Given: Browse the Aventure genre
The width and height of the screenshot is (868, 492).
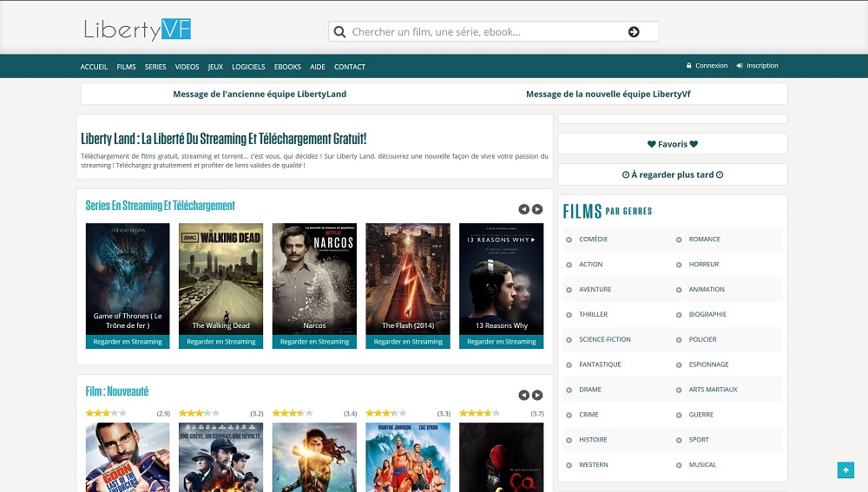Looking at the screenshot, I should (595, 290).
